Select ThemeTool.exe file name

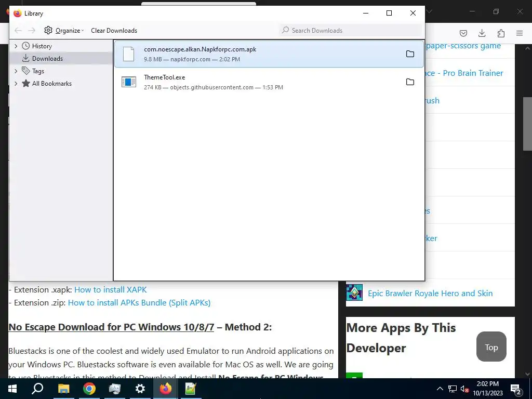click(165, 77)
